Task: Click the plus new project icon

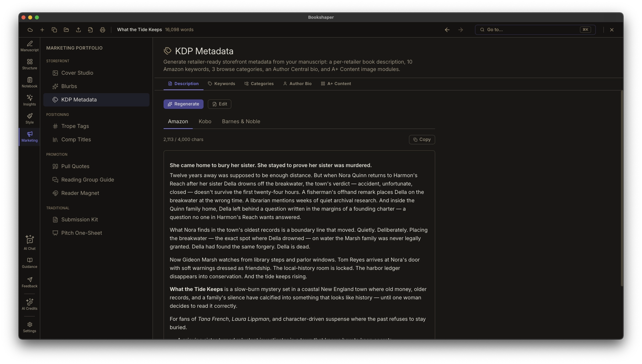Action: click(42, 30)
